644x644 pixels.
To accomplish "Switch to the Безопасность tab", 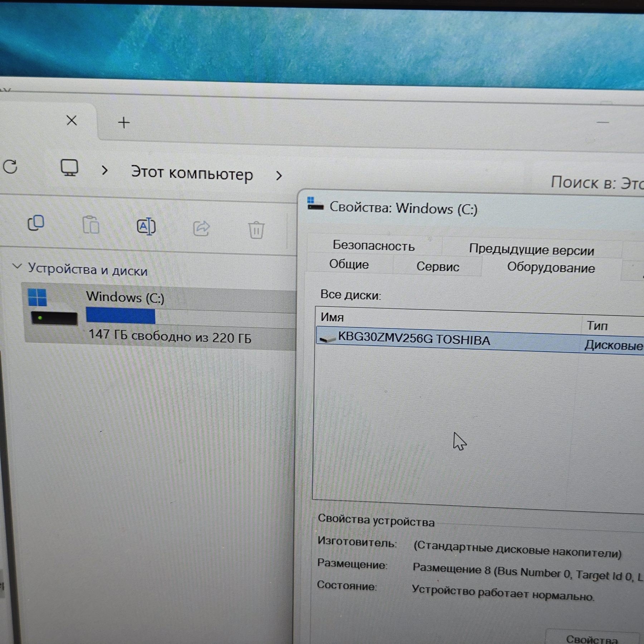I will [x=374, y=245].
